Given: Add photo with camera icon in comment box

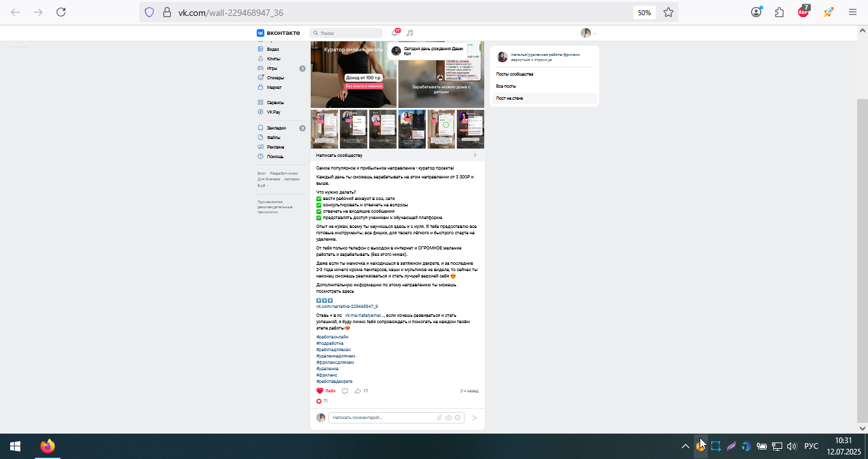Looking at the screenshot, I should (448, 418).
